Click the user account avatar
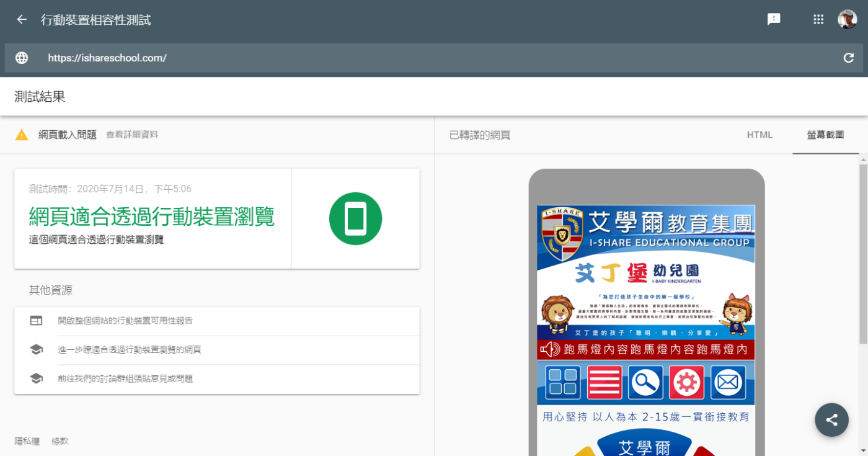 (x=847, y=19)
